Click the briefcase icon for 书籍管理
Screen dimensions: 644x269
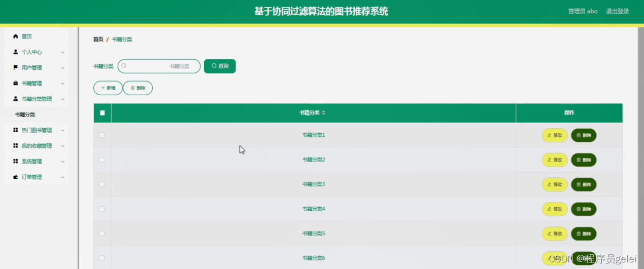(16, 84)
